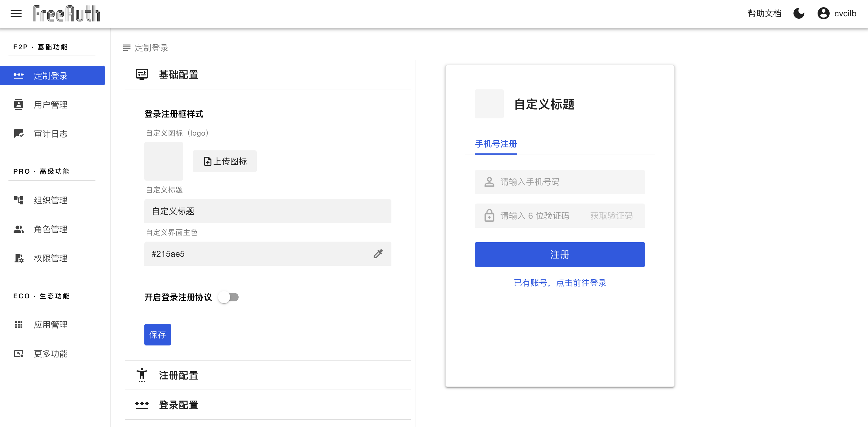Click the 组织管理 sidebar icon
Viewport: 868px width, 427px height.
pos(19,200)
